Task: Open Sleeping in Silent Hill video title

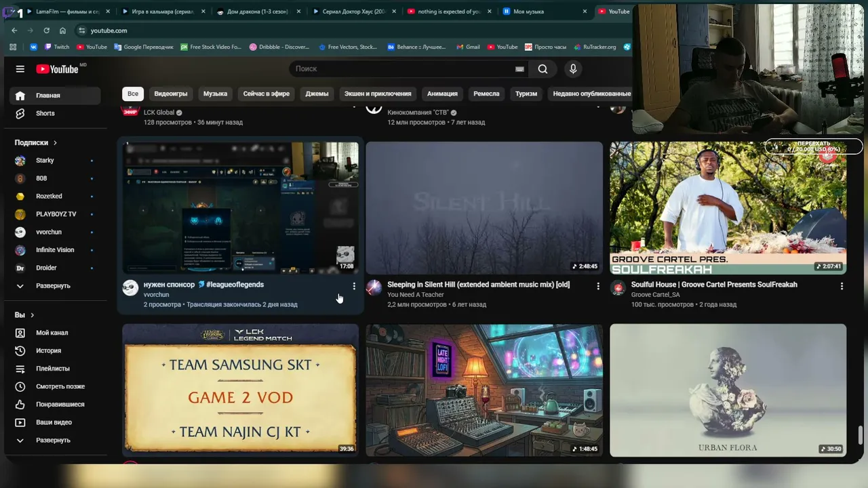Action: (x=478, y=285)
